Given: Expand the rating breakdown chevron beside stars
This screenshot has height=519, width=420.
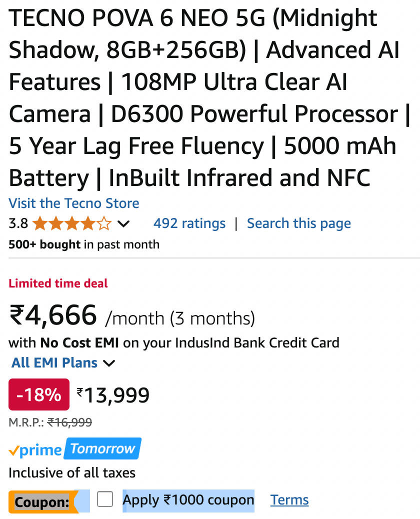Looking at the screenshot, I should click(x=123, y=224).
